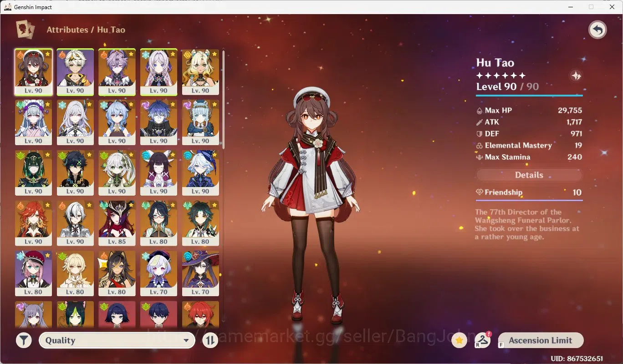Open the character archive icon beside Attributes
Screen dimensions: 623x364
(25, 30)
